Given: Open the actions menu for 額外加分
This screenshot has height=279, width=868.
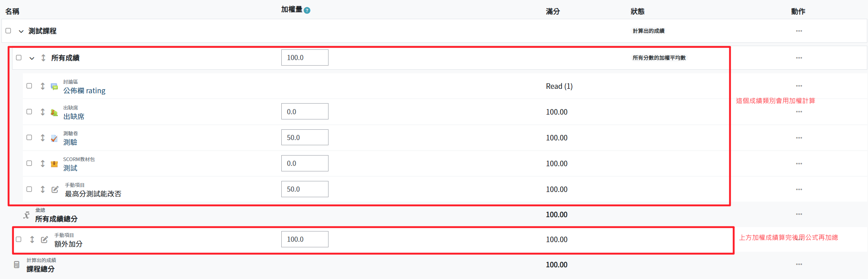Looking at the screenshot, I should tap(799, 240).
